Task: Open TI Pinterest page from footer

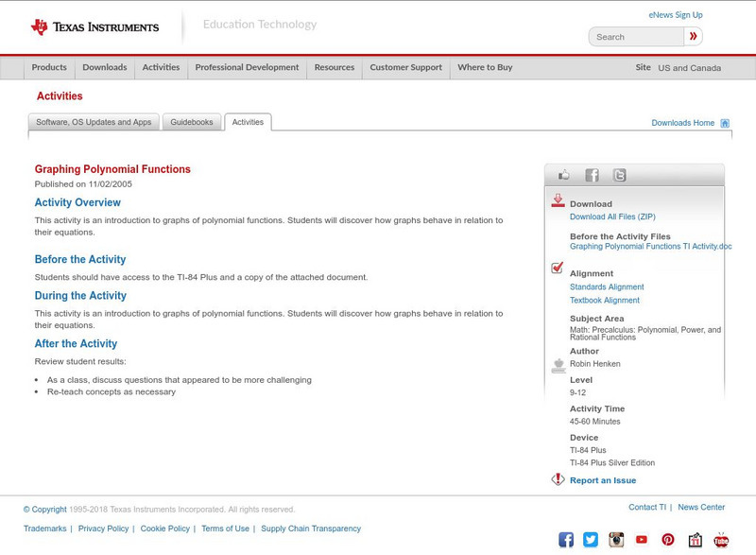Action: point(668,540)
